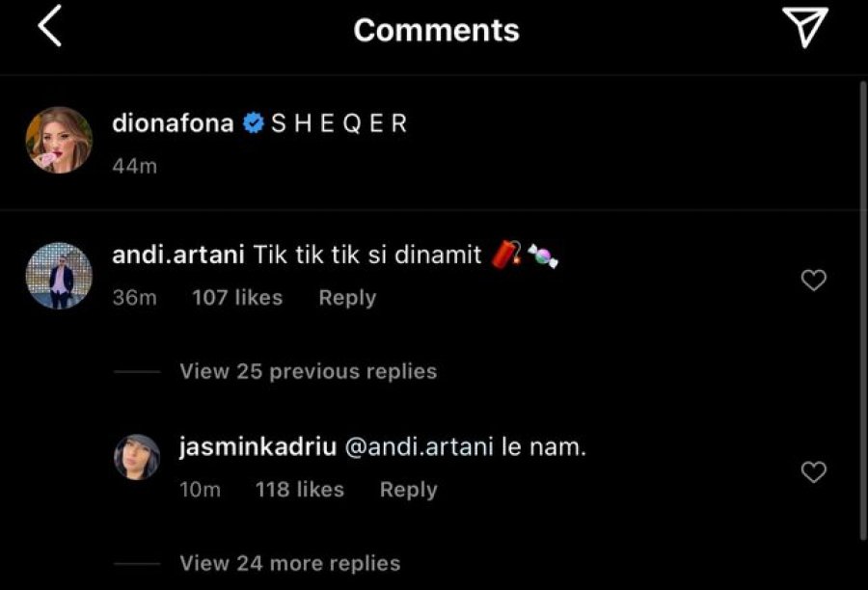Open the jasminkadriu username link

258,447
